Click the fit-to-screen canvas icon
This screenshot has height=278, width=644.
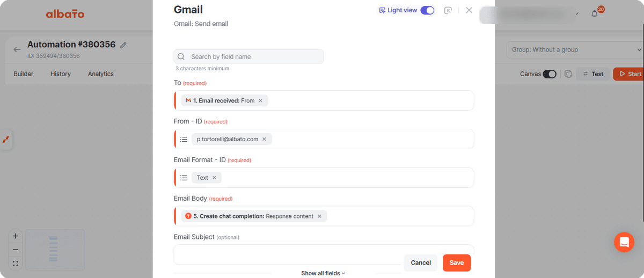tap(15, 264)
